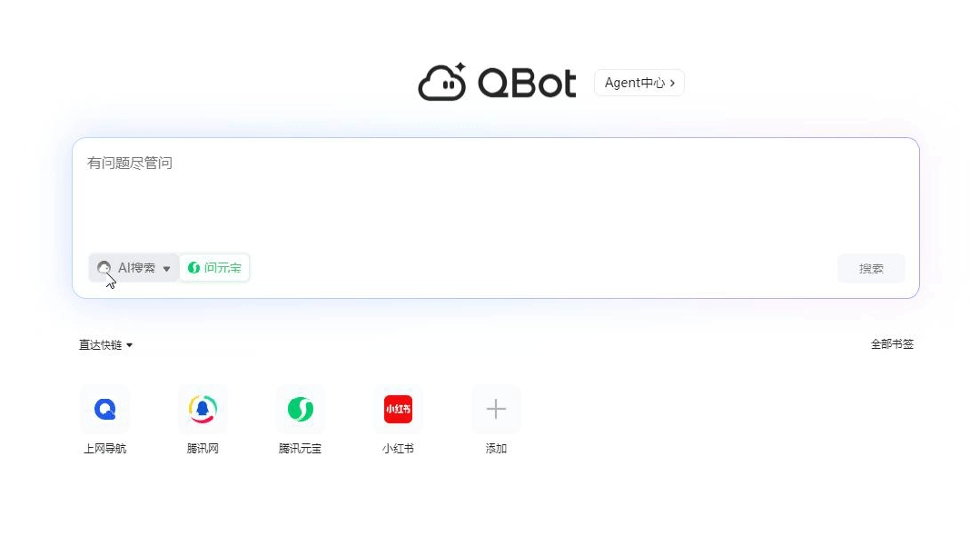
Task: Click the 有问题尽管问 input field
Action: [x=496, y=194]
